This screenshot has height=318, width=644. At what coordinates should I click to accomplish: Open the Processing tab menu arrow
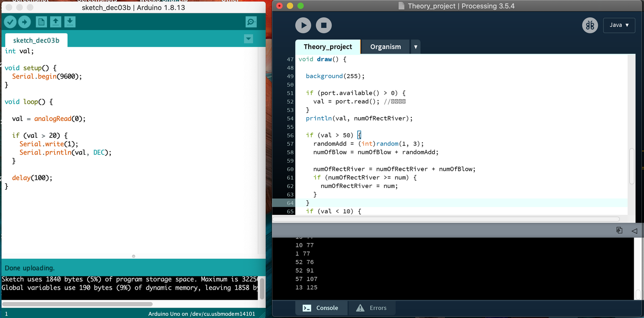click(x=416, y=47)
